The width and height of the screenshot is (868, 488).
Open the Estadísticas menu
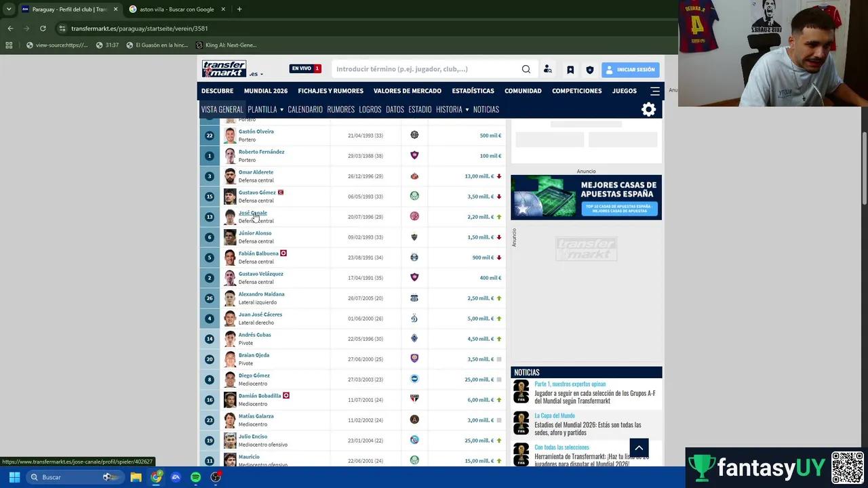473,91
